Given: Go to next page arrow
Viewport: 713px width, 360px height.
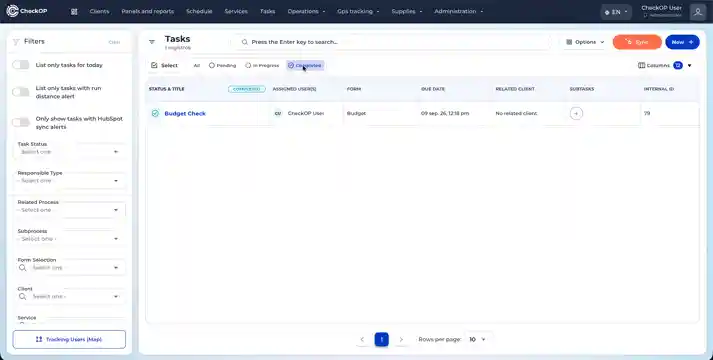Looking at the screenshot, I should tap(401, 340).
